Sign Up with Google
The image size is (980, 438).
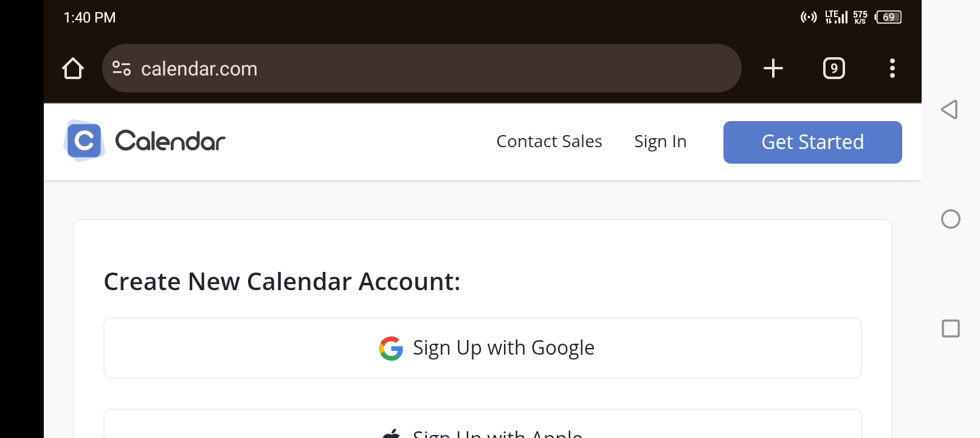(482, 348)
